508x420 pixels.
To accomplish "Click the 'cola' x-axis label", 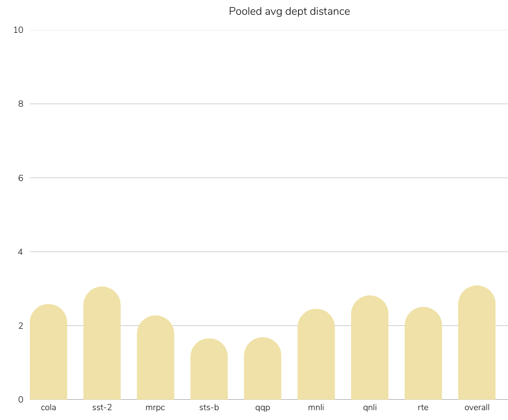I will point(49,407).
